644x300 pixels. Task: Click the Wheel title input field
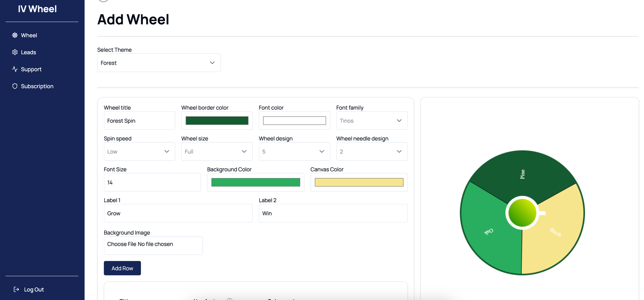coord(139,121)
